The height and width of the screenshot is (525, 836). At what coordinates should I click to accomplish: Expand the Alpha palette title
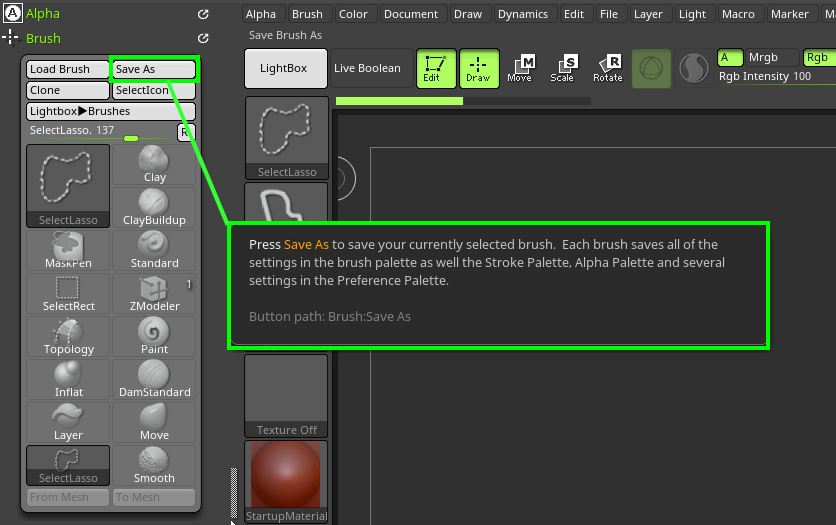pos(43,14)
